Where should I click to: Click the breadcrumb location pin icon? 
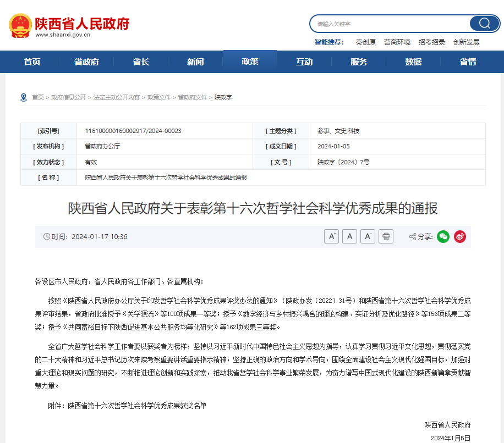[24, 97]
